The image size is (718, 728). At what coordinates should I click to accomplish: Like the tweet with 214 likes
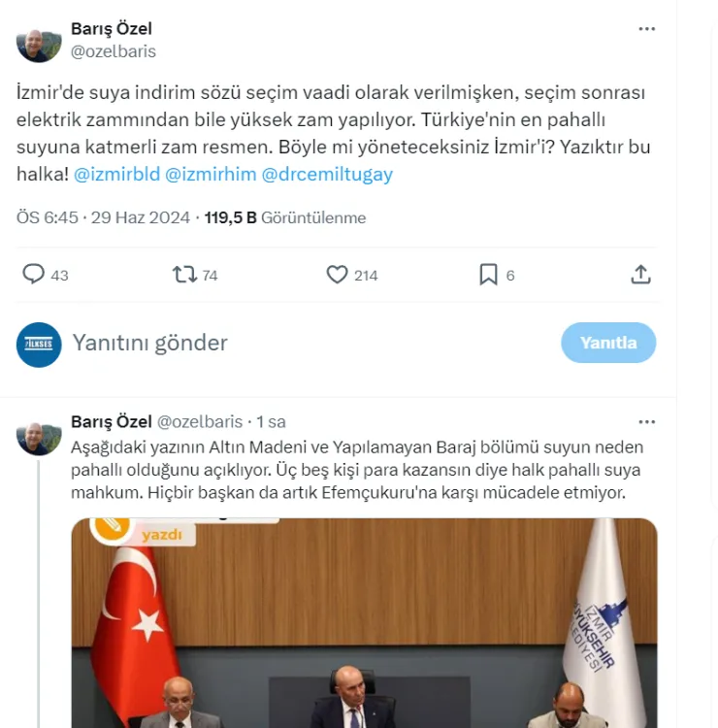tap(337, 275)
